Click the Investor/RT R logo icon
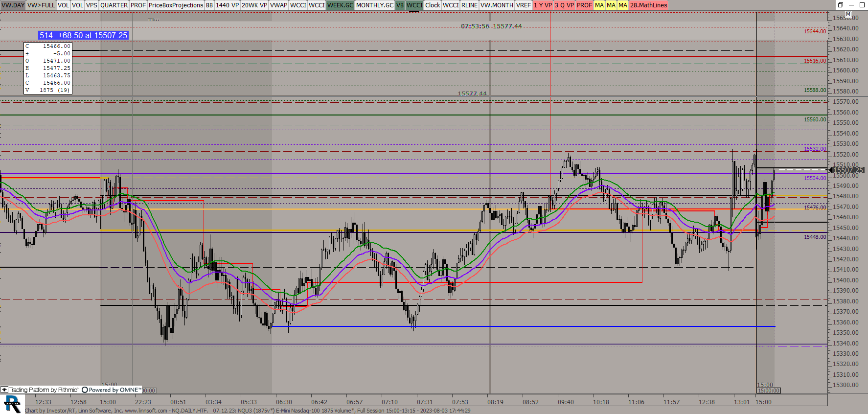Screen dimensions: 868x414 point(12,404)
